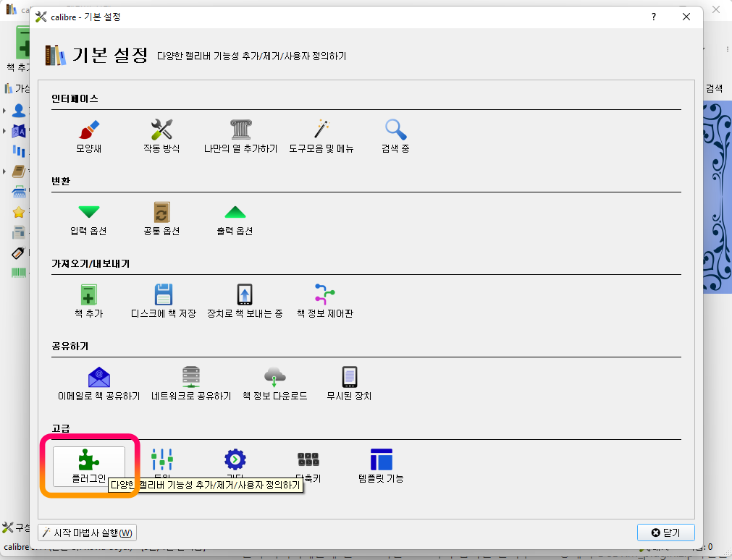Open 이메일로 책 공유하기 settings
Screen dimensions: 732x560
coord(99,383)
